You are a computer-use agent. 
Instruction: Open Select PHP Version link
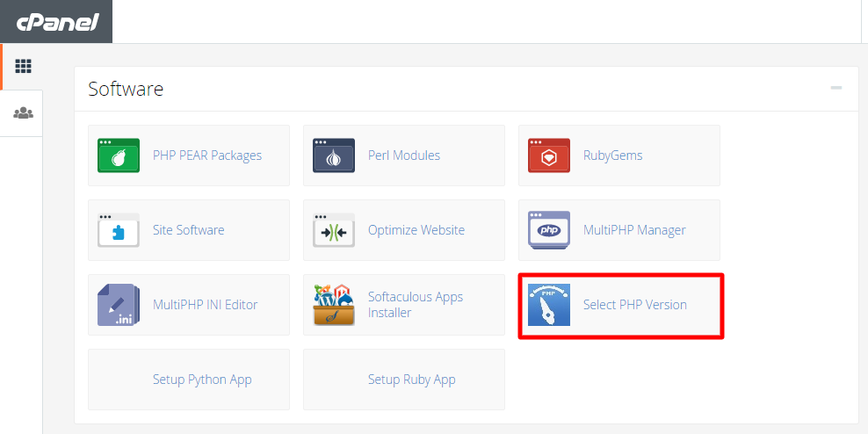click(x=635, y=305)
